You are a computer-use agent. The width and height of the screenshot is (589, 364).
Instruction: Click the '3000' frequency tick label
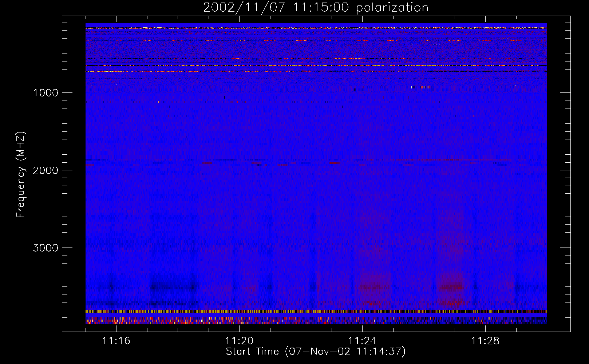[x=46, y=248]
